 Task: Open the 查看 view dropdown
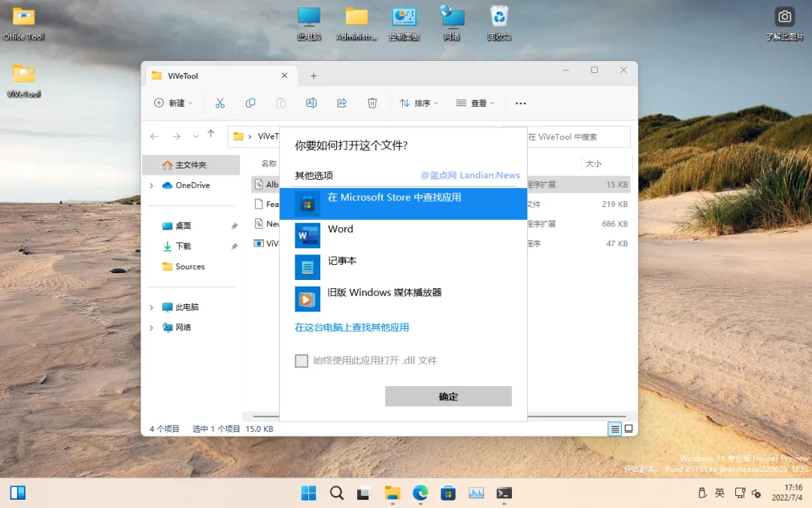click(475, 102)
